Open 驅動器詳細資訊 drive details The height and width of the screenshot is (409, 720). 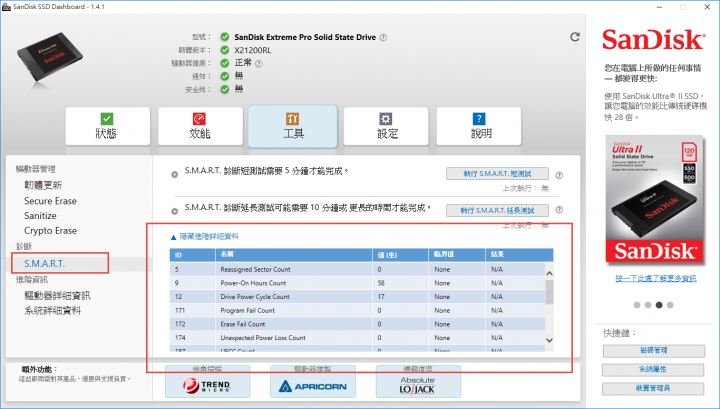tap(57, 296)
